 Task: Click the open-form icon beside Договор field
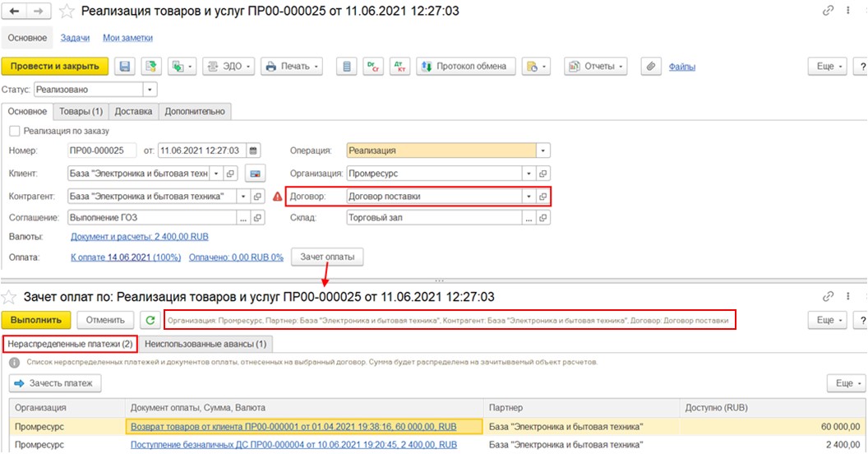(x=542, y=197)
